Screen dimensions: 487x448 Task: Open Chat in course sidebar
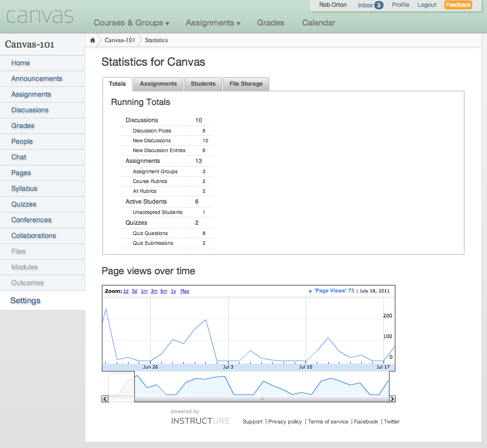(x=43, y=157)
